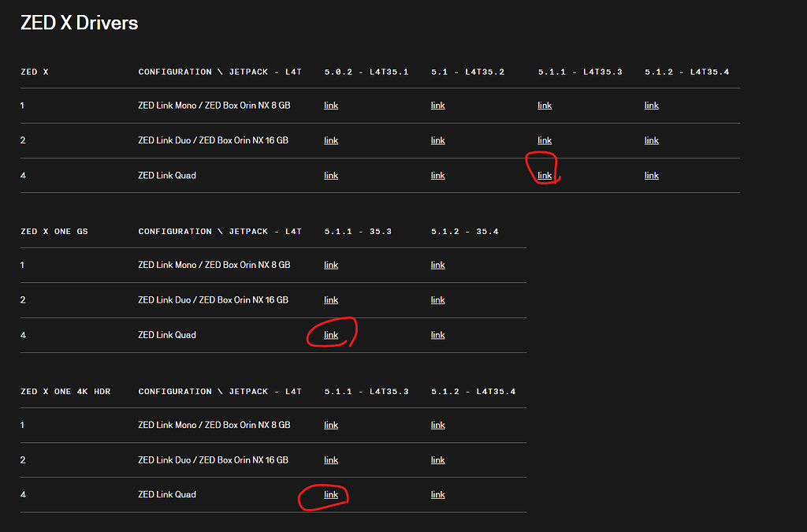
Task: Open the circled ZED X ONE GS Quad link
Action: click(330, 334)
